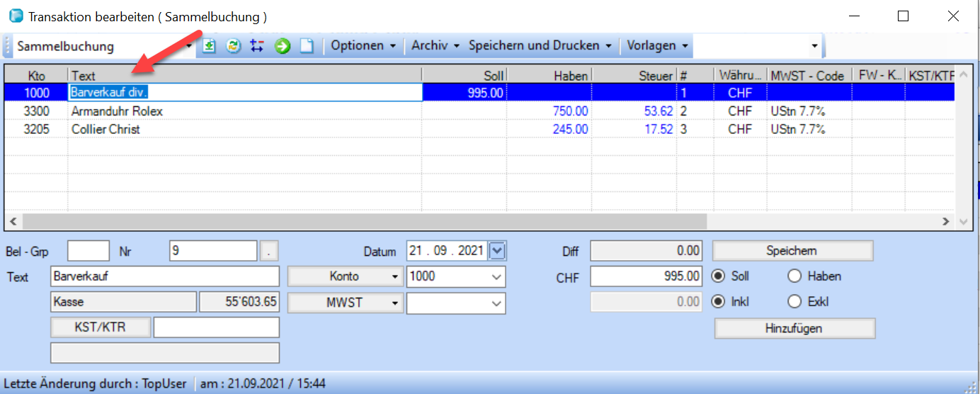Select the Haben radio button
Screen dimensions: 980x394
794,276
